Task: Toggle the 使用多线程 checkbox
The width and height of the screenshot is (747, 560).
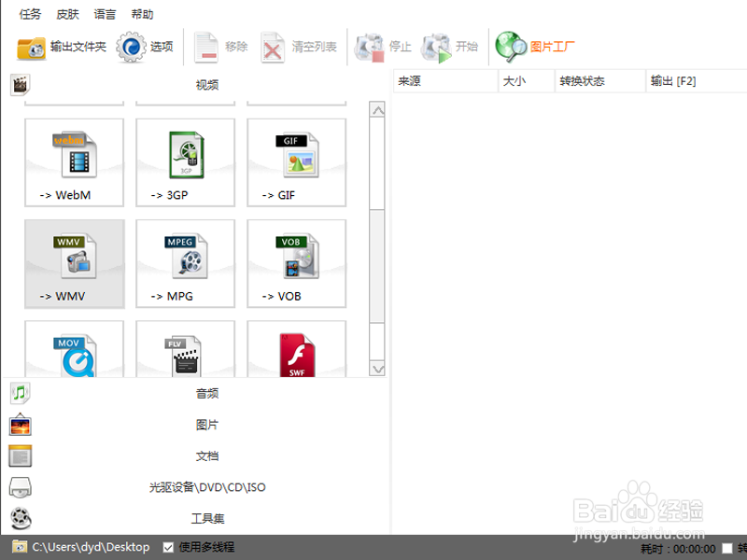Action: 168,547
